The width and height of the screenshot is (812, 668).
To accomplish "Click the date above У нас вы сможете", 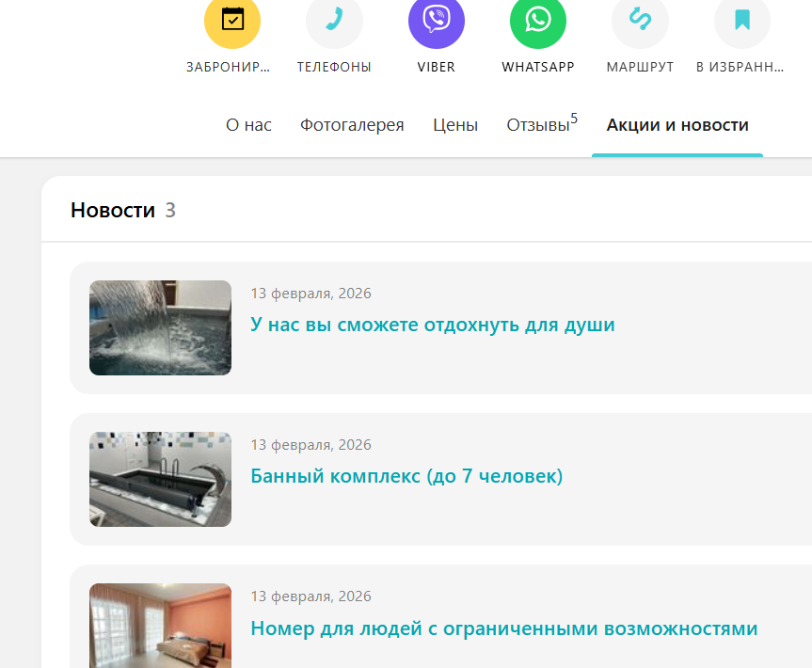I will tap(310, 294).
